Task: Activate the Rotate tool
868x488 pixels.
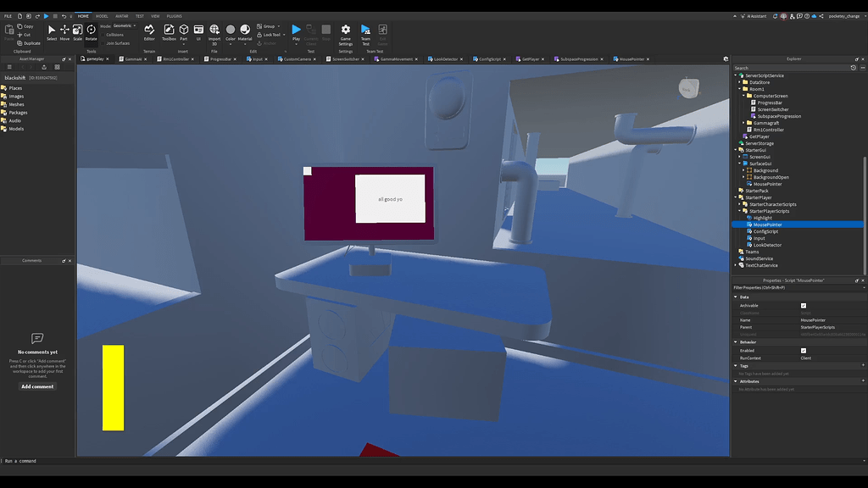Action: click(92, 32)
